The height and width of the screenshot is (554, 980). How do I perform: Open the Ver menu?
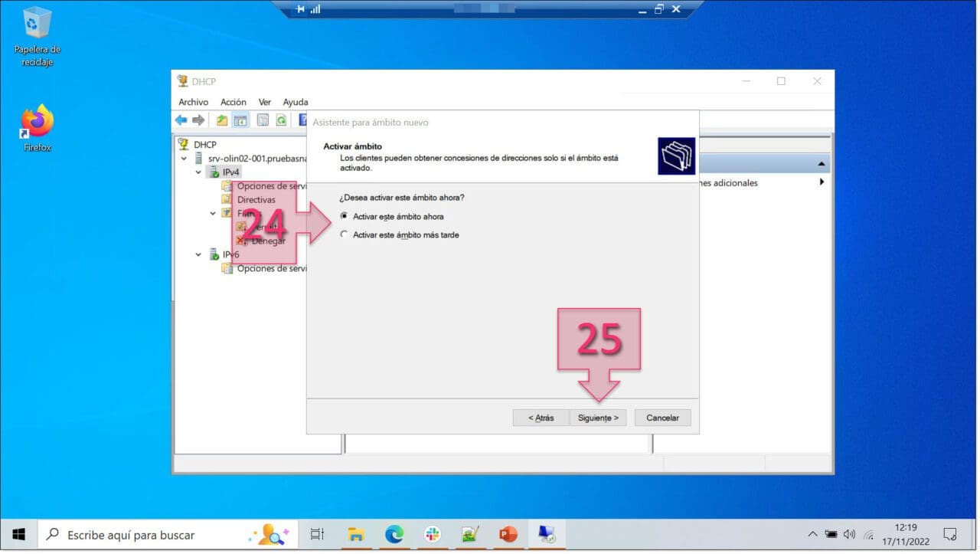[x=265, y=102]
